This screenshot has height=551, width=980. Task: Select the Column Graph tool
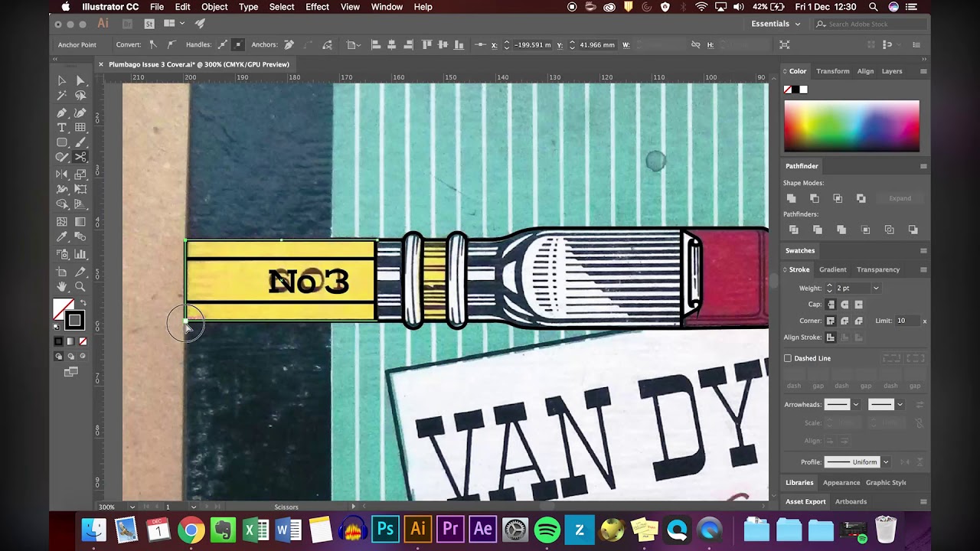(x=80, y=254)
